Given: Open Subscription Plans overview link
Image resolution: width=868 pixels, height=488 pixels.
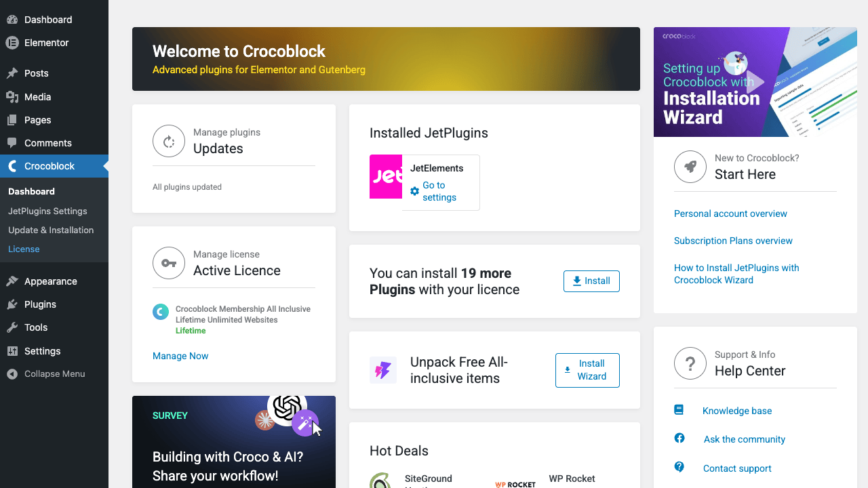Looking at the screenshot, I should 733,241.
